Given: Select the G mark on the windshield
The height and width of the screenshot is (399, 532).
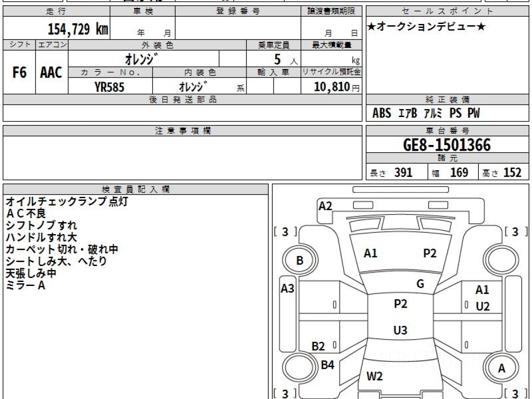Looking at the screenshot, I should click(420, 284).
